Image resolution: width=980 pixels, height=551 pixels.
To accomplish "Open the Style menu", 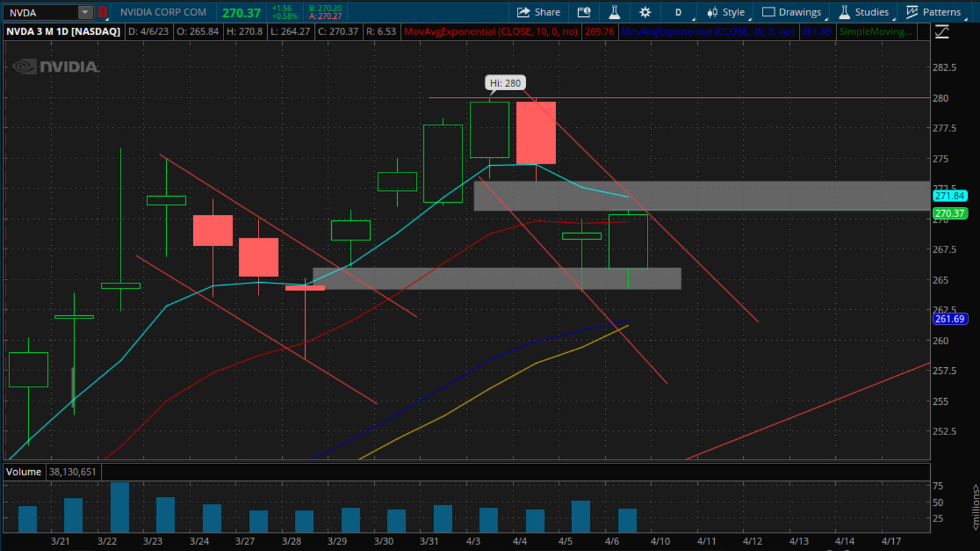I will (726, 12).
